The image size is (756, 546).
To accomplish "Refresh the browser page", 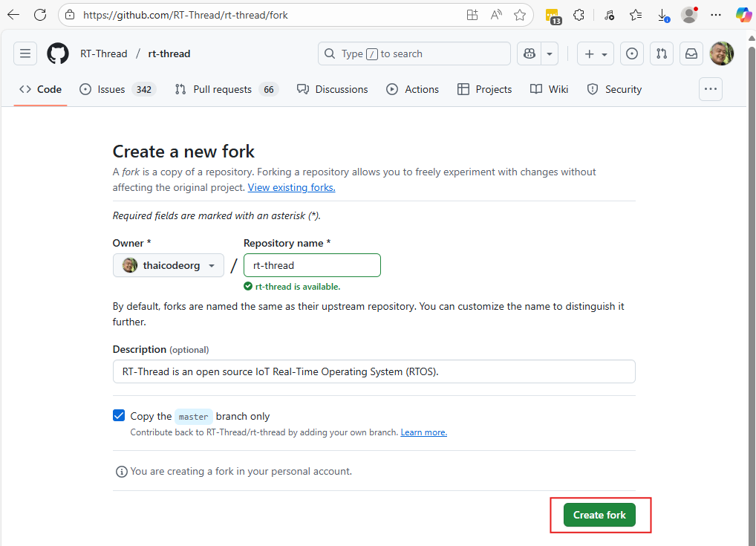I will pos(40,15).
